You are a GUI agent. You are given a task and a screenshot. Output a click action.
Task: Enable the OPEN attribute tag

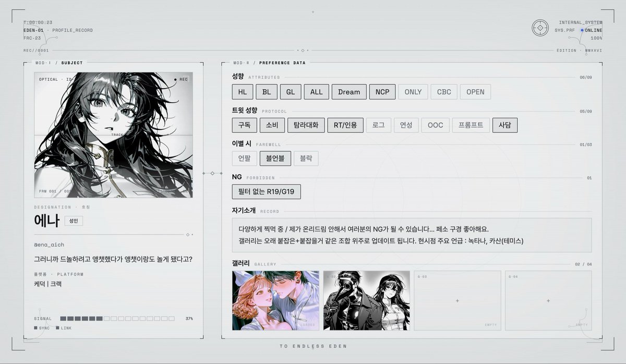(475, 92)
